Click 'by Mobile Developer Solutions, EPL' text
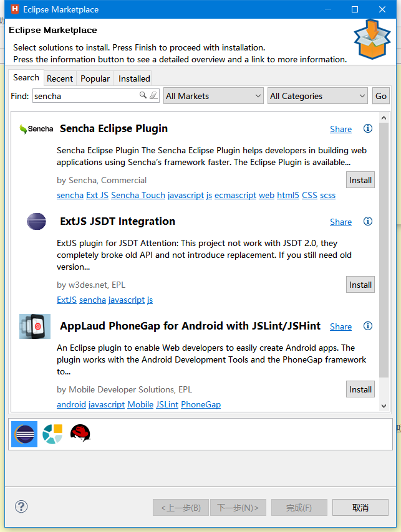401x532 pixels. click(124, 389)
